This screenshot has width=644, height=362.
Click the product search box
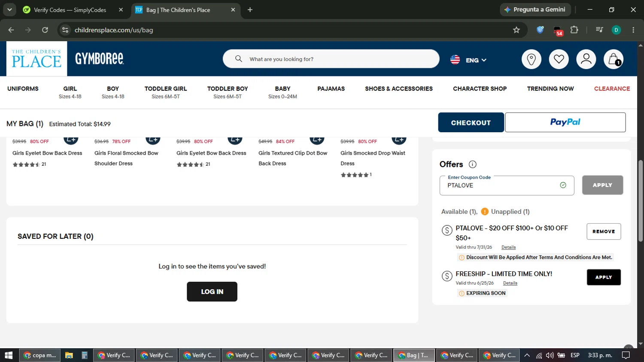click(331, 59)
